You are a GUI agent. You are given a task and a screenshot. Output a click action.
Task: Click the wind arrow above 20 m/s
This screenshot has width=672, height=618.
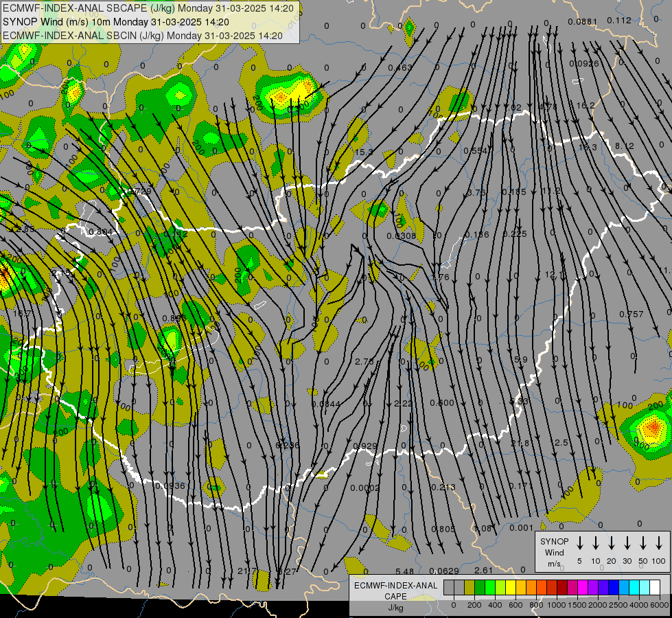612,543
